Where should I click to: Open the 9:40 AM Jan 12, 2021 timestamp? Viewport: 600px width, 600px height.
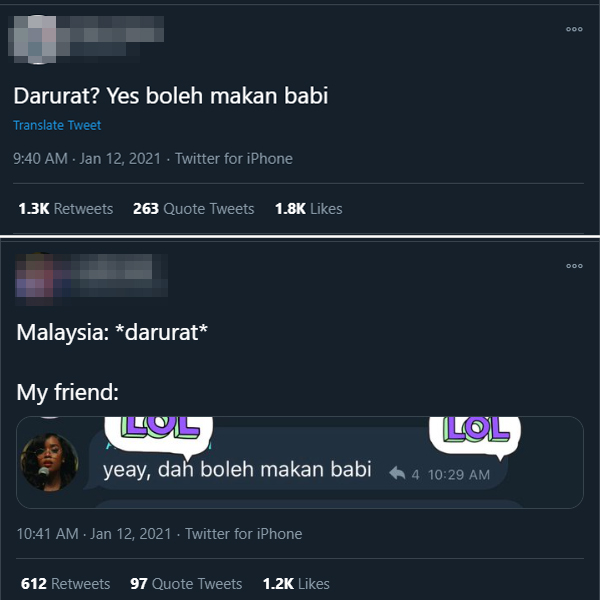pos(87,159)
